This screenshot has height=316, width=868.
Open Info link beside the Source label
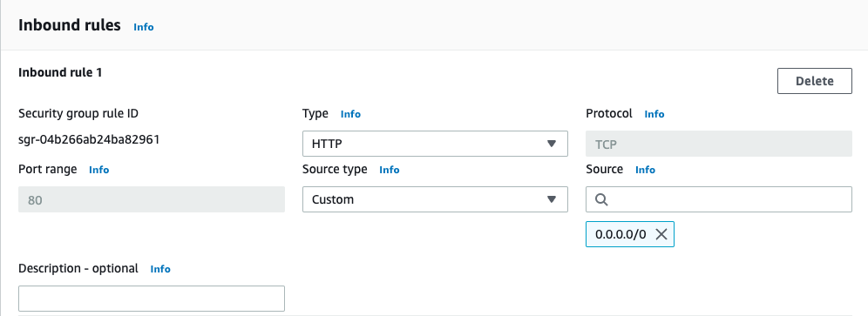645,170
